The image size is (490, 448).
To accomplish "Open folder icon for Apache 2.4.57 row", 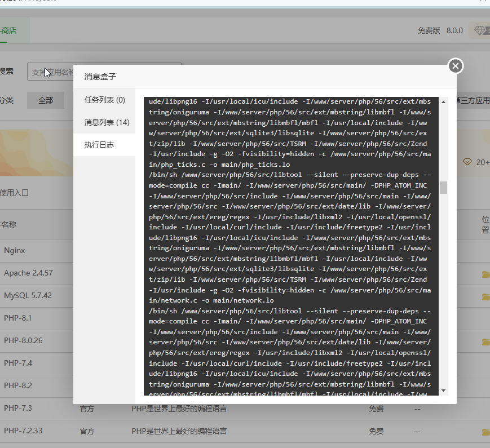I will pos(485,274).
